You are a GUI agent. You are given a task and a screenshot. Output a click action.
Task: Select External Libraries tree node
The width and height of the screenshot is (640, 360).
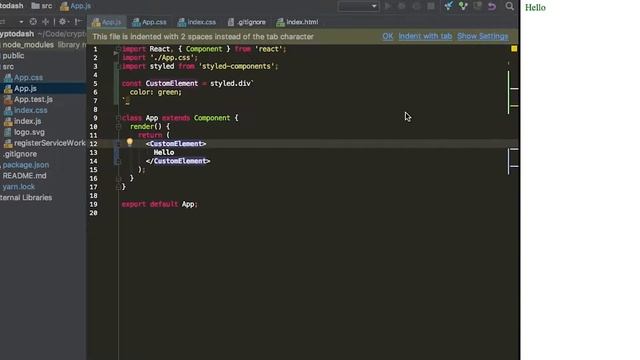[26, 198]
